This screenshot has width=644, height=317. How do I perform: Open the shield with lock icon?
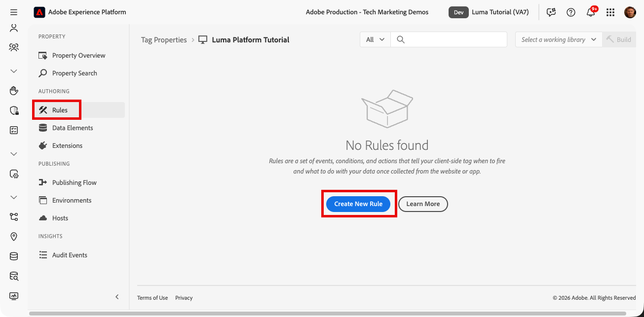pyautogui.click(x=14, y=110)
